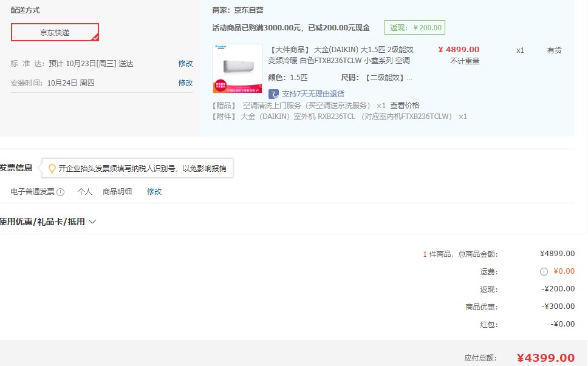588x366 pixels.
Task: Click the 7-day return shield icon
Action: tap(273, 93)
